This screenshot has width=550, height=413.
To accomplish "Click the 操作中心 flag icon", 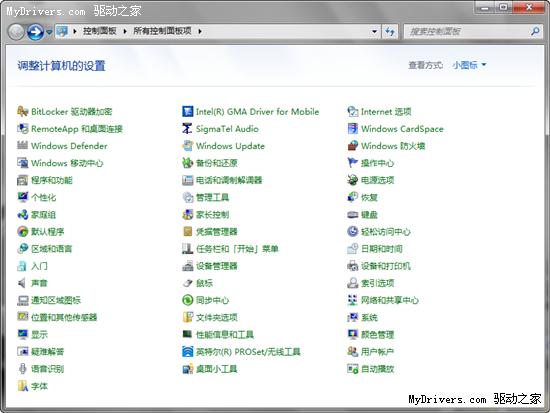I will coord(353,163).
